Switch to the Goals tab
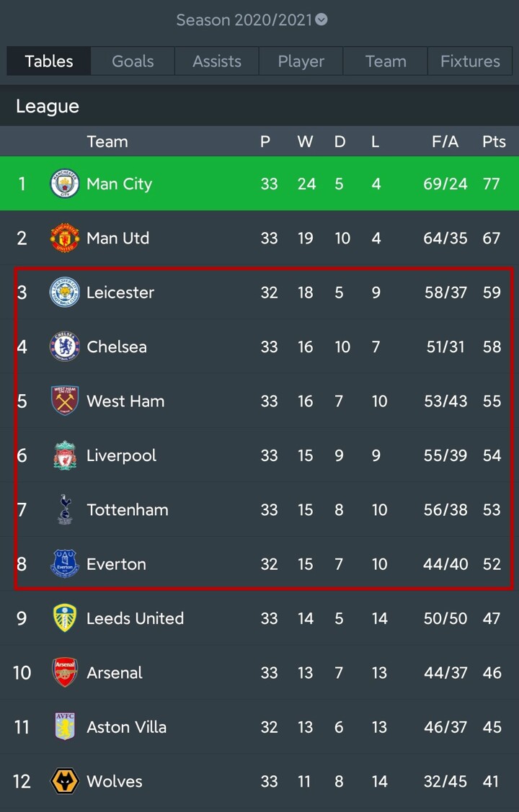 (x=133, y=61)
